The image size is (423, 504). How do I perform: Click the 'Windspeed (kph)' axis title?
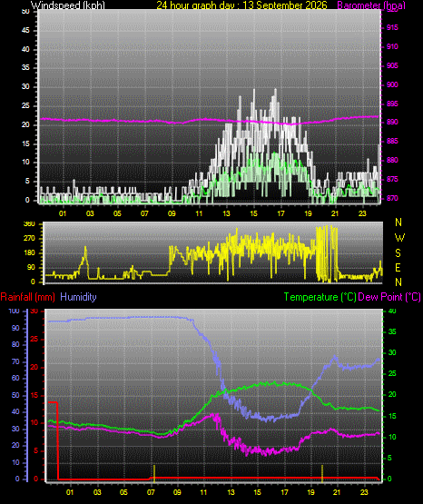point(68,5)
